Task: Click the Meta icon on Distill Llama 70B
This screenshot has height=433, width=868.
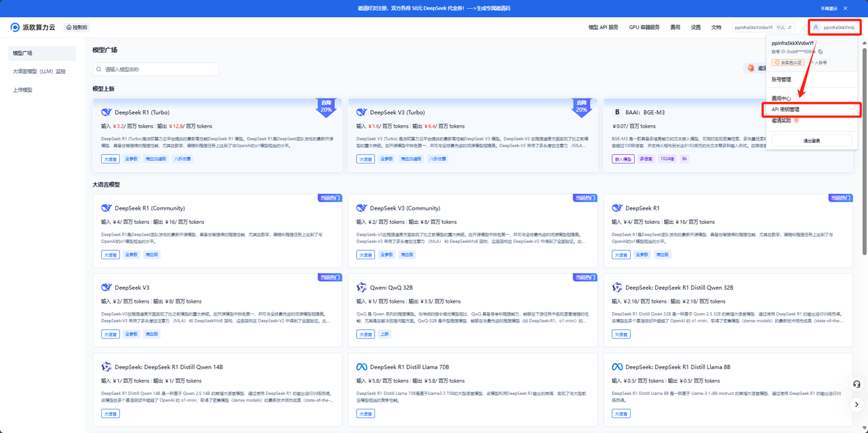Action: (x=361, y=367)
